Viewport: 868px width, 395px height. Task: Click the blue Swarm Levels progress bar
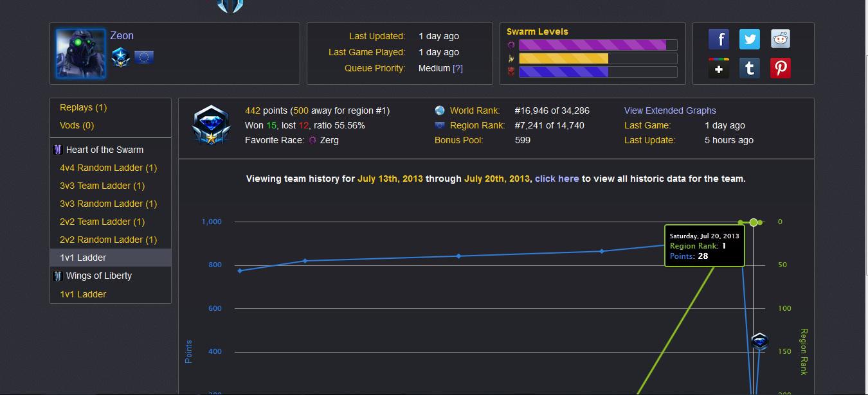[x=598, y=72]
